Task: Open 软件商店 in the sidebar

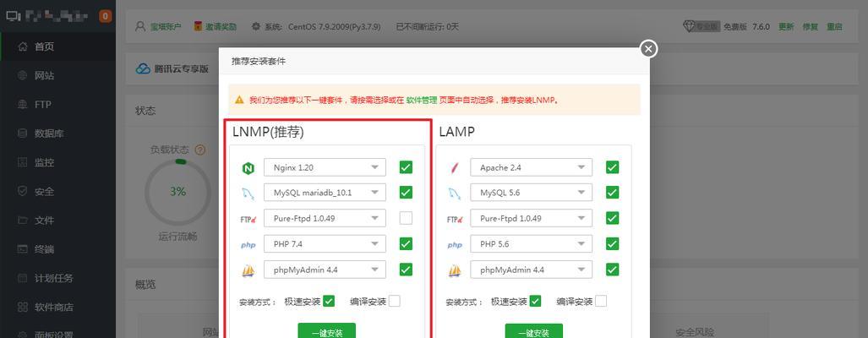Action: pyautogui.click(x=58, y=307)
